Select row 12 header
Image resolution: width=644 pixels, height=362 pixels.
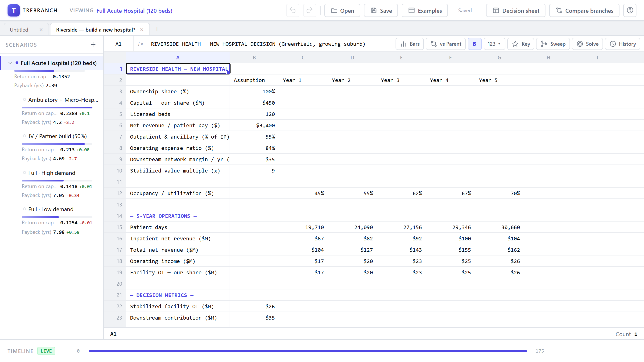115,193
